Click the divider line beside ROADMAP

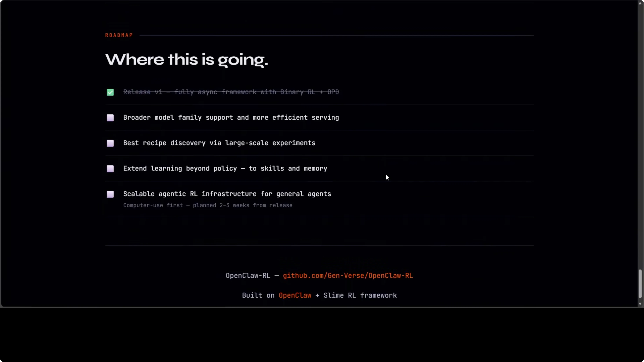[x=338, y=35]
